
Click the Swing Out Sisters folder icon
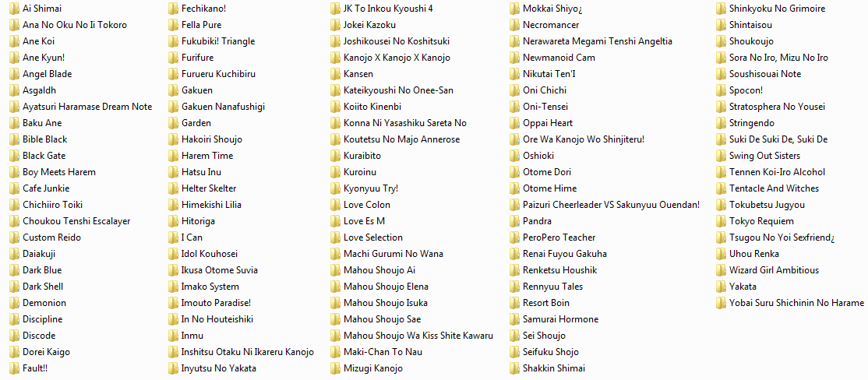click(x=721, y=156)
